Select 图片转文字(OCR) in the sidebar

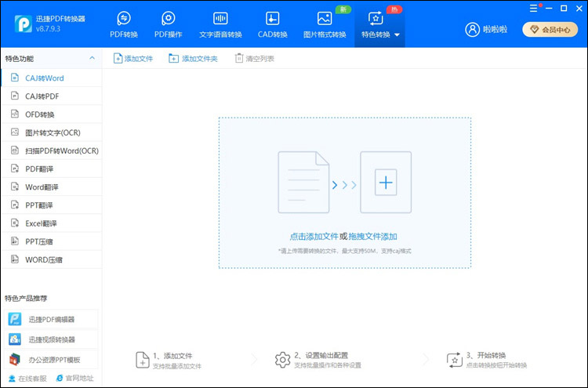[x=52, y=132]
